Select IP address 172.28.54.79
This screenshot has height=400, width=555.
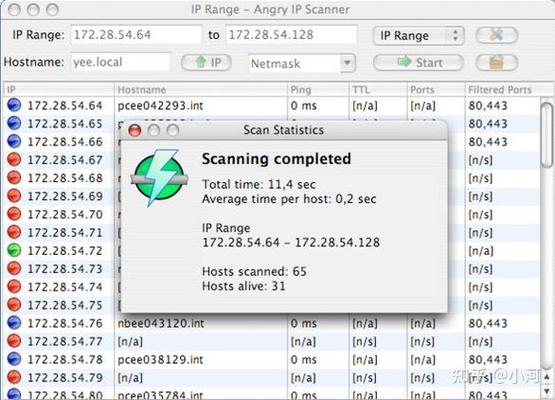[65, 378]
